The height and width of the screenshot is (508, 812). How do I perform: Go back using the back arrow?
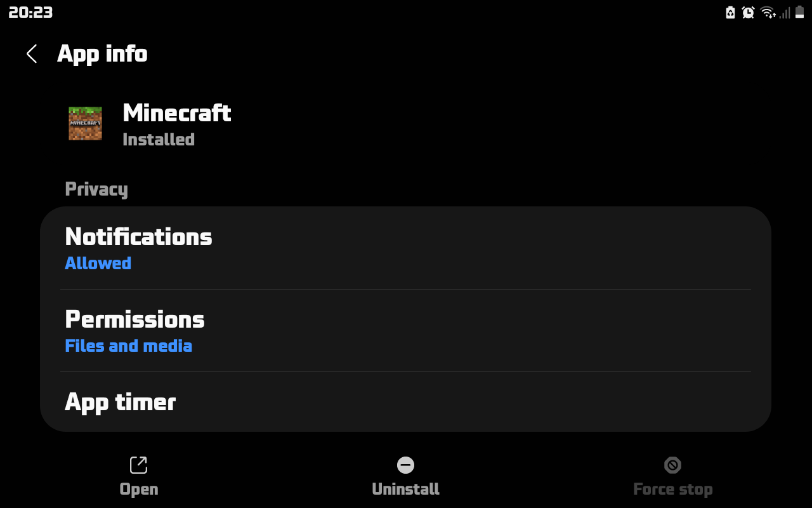32,54
